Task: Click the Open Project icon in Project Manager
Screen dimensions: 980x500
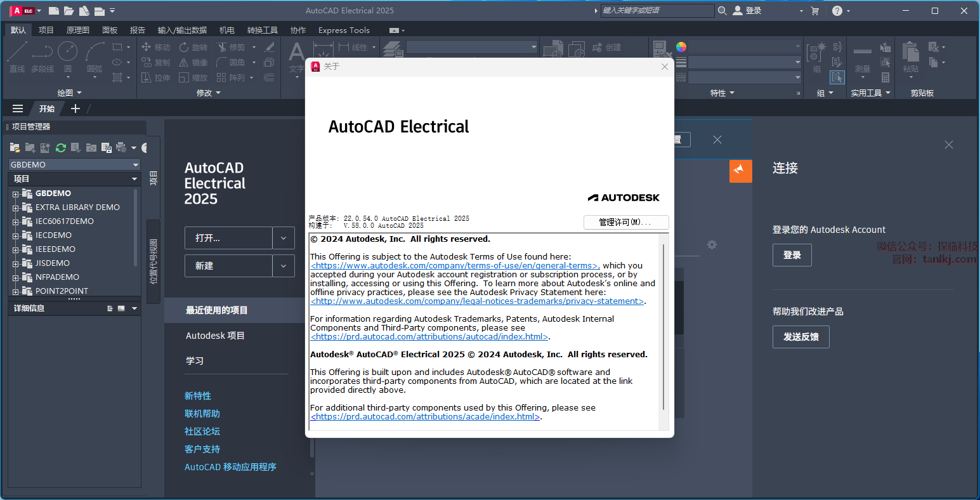Action: click(15, 148)
